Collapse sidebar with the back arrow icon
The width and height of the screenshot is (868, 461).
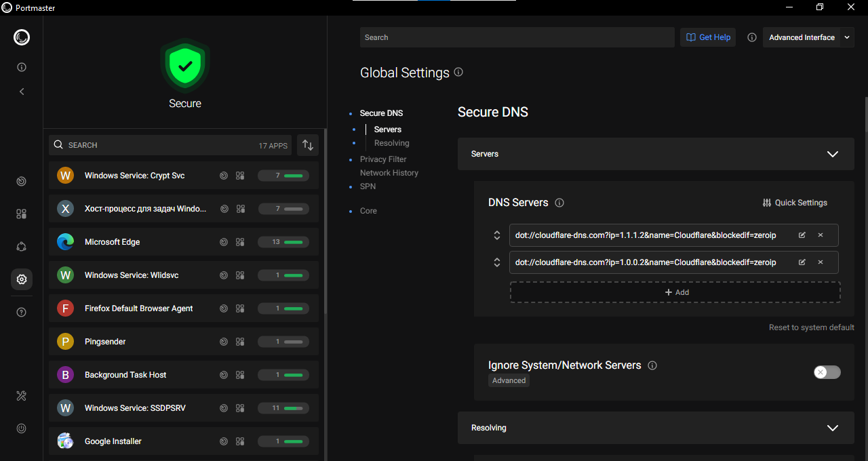(22, 92)
